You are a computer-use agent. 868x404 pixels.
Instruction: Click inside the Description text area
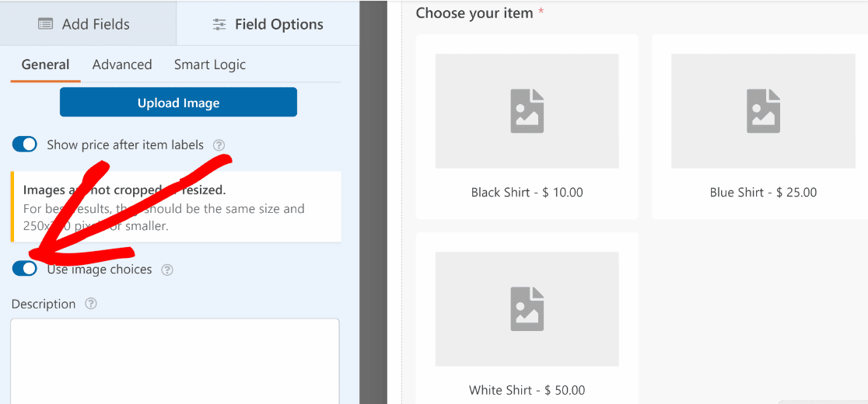point(175,361)
